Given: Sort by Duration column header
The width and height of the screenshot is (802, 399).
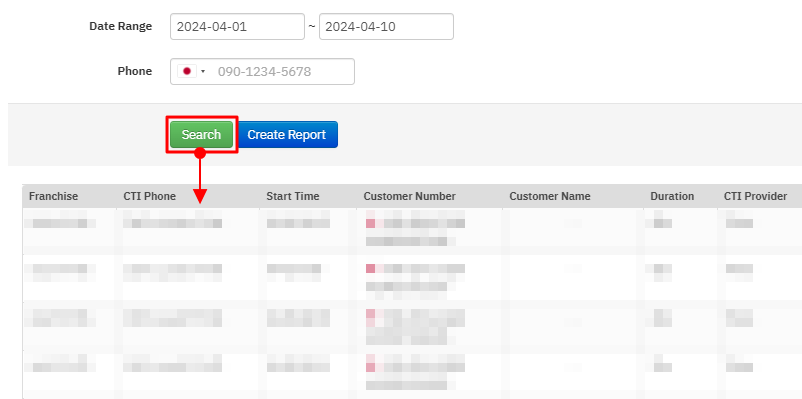Looking at the screenshot, I should [672, 196].
